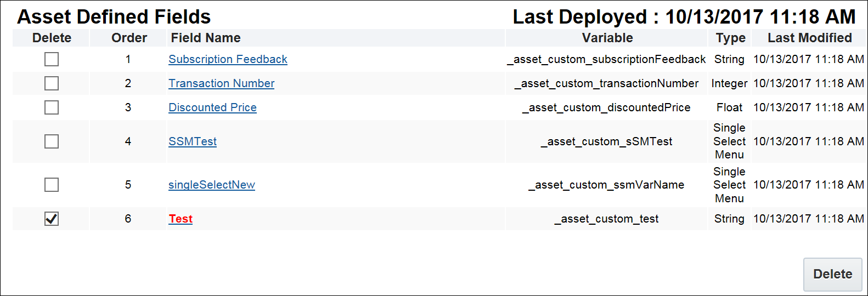Click the _asset_custom_transactionNumber variable cell
The image size is (868, 296).
coord(606,83)
